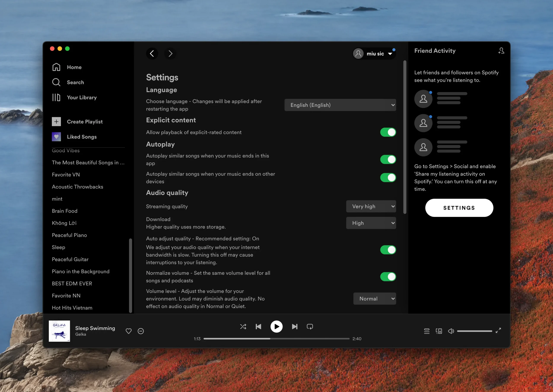Go forward with the right arrow
This screenshot has width=553, height=392.
tap(170, 54)
